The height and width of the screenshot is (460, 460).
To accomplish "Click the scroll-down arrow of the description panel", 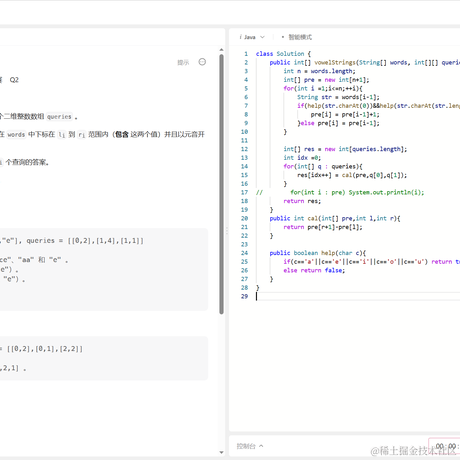I will tap(221, 452).
